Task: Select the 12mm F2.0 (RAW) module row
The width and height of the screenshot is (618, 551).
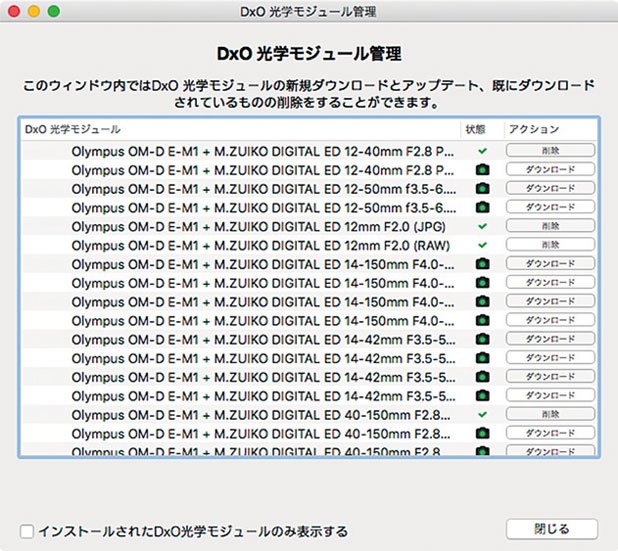Action: click(309, 246)
